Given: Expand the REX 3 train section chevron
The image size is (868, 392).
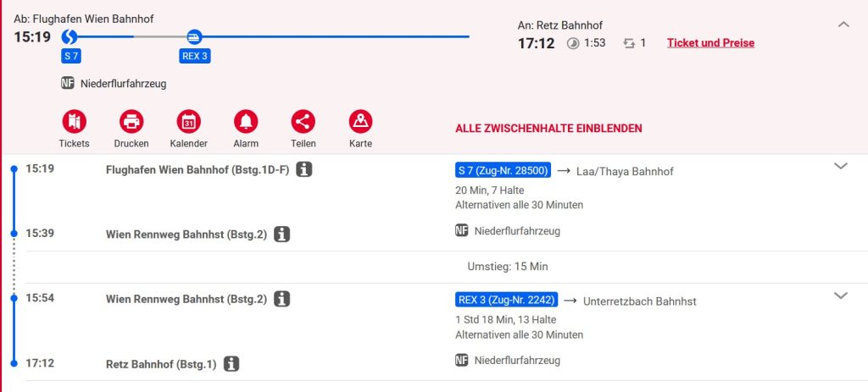Looking at the screenshot, I should [841, 295].
